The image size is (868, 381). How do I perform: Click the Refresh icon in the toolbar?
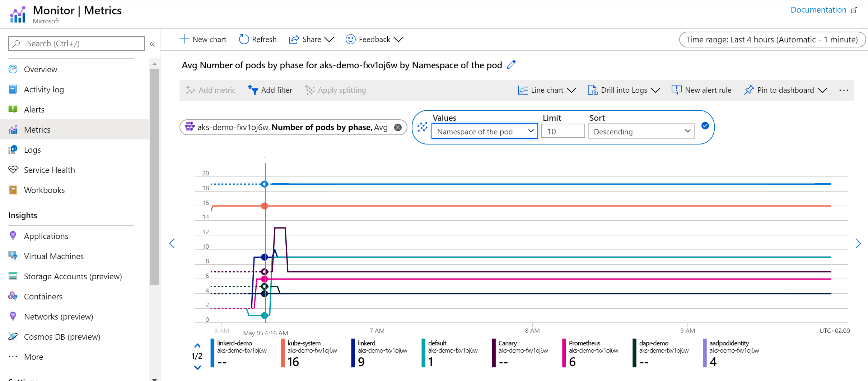tap(244, 39)
